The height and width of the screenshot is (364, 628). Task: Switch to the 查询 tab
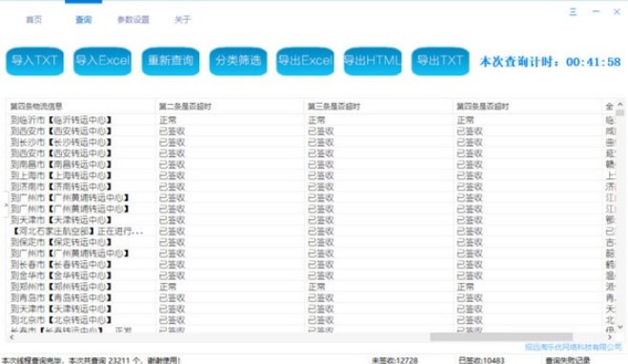[x=83, y=20]
